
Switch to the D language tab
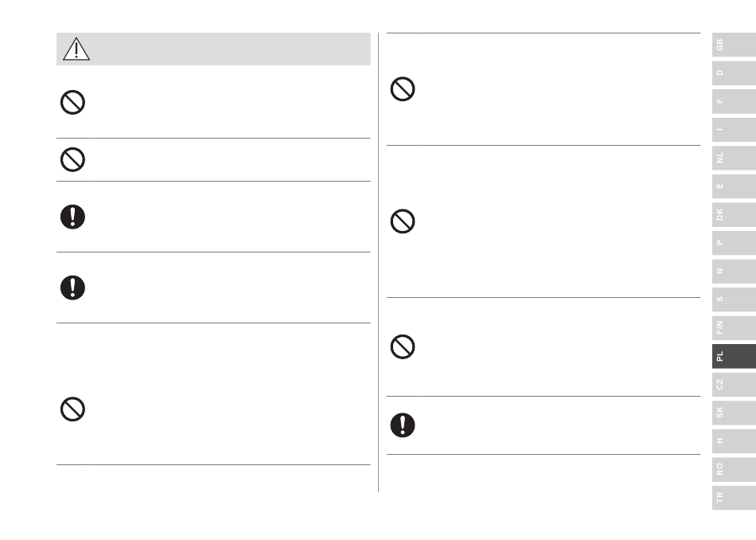[x=734, y=72]
